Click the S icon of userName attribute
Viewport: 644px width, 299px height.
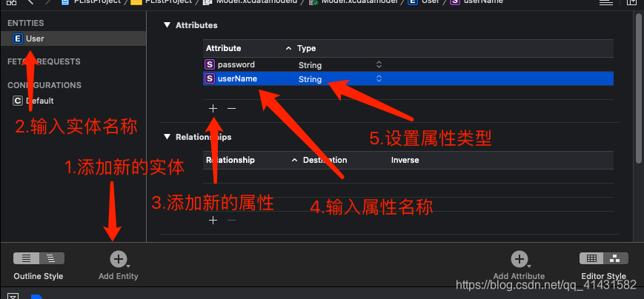210,78
